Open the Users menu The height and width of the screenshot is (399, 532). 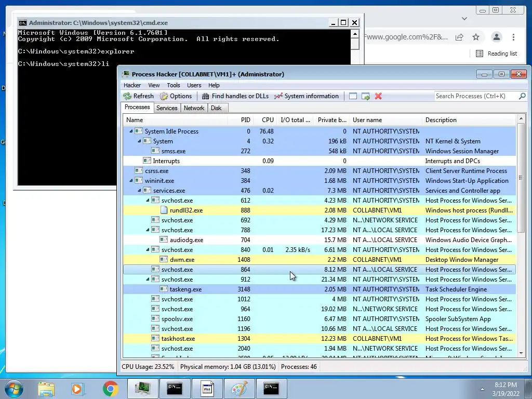coord(194,85)
